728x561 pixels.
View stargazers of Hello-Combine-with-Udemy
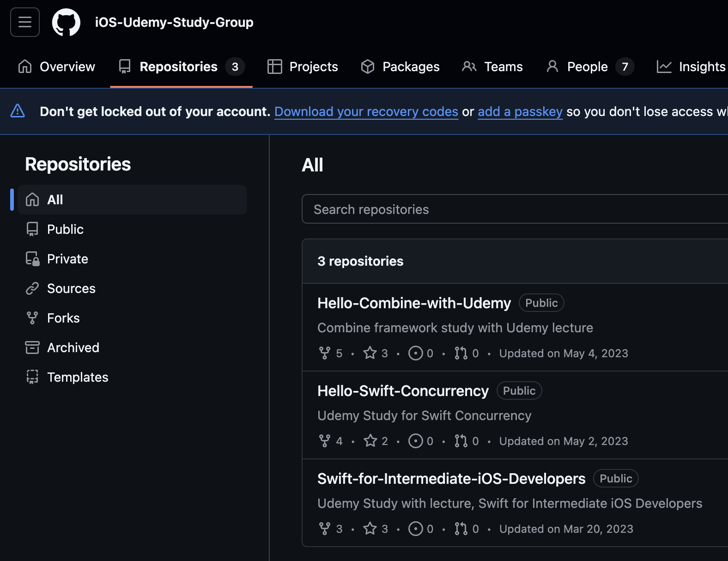[376, 353]
